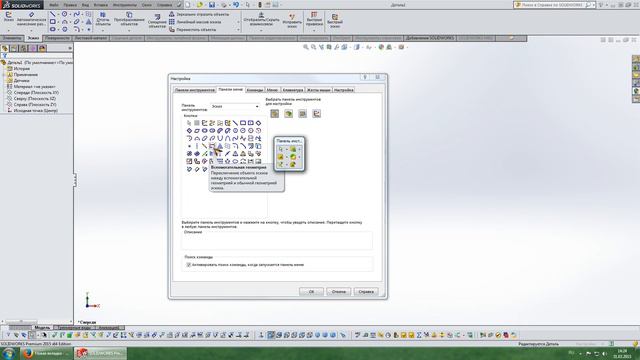The width and height of the screenshot is (640, 360).
Task: Click the OK button in the dialog
Action: 311,291
